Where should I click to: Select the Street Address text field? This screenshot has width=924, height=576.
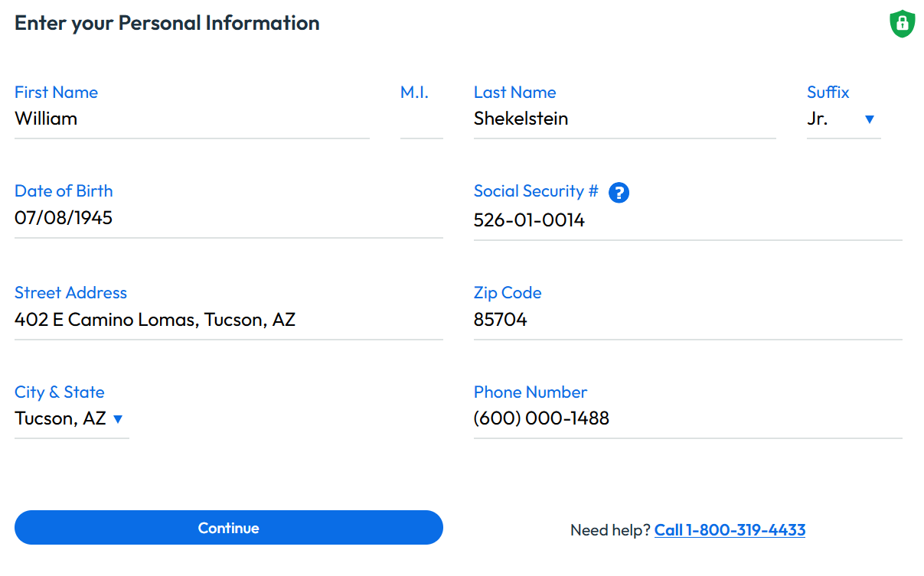228,320
